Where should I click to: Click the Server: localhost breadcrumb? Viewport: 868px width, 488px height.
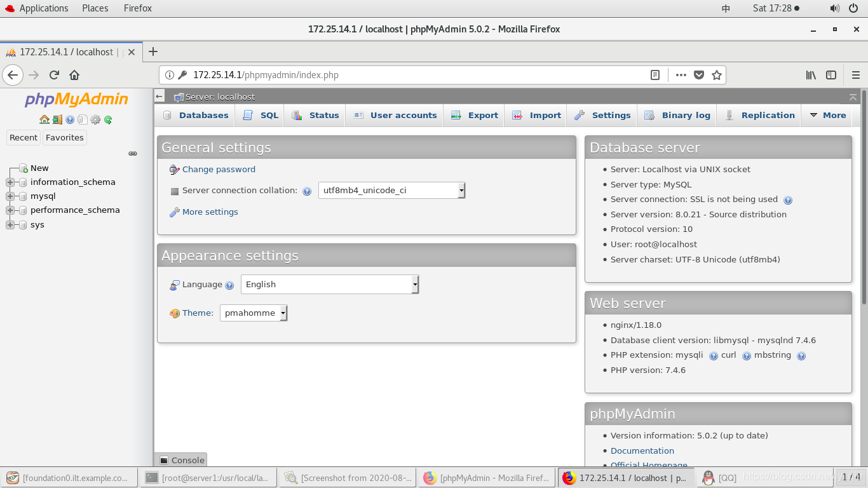coord(220,97)
